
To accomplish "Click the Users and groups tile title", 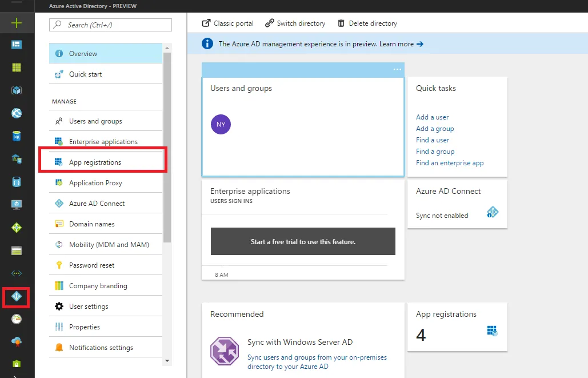I will (x=241, y=88).
